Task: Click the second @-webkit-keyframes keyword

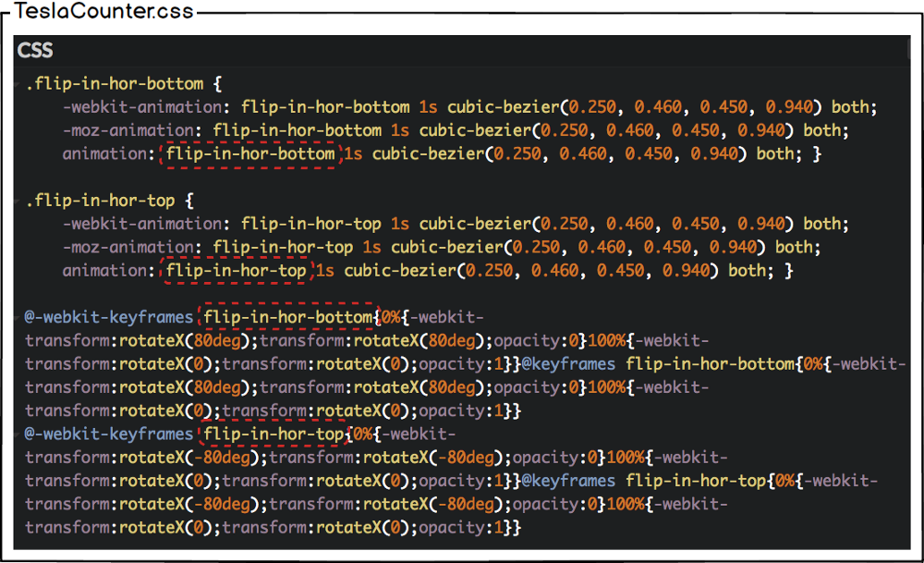Action: (109, 434)
